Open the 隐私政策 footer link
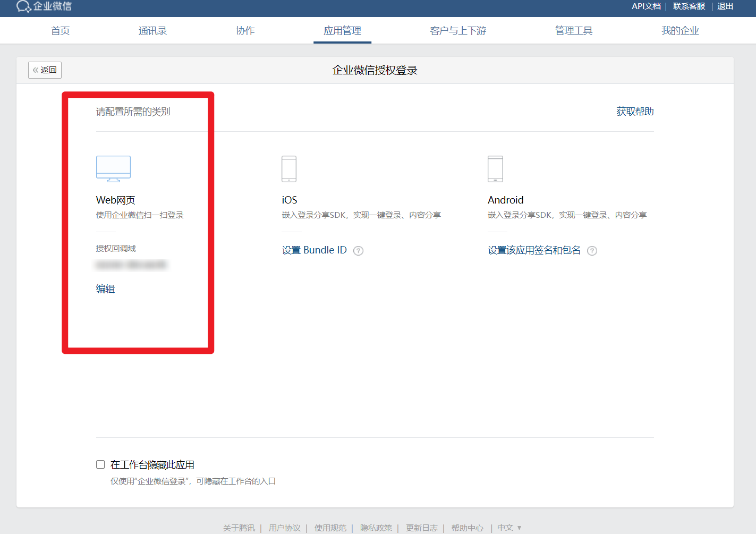This screenshot has width=756, height=534. 376,527
